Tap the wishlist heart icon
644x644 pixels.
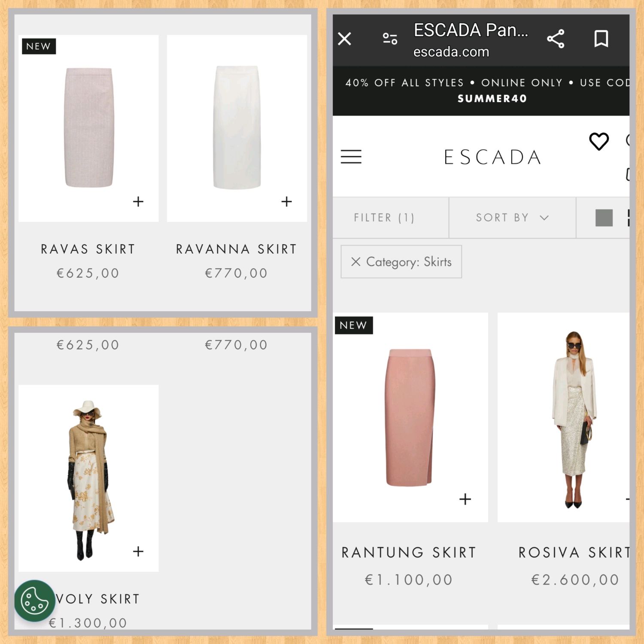(x=598, y=141)
